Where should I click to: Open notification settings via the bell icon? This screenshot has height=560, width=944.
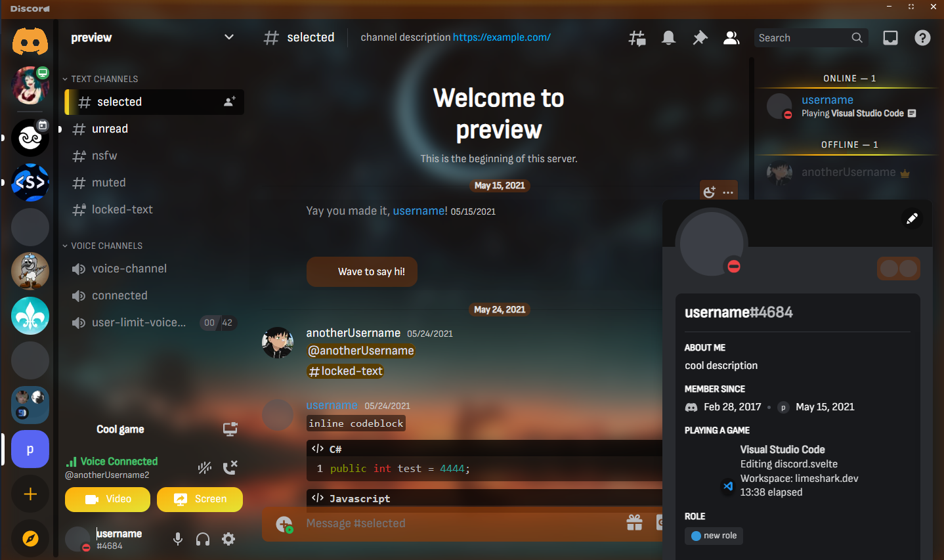pos(668,37)
